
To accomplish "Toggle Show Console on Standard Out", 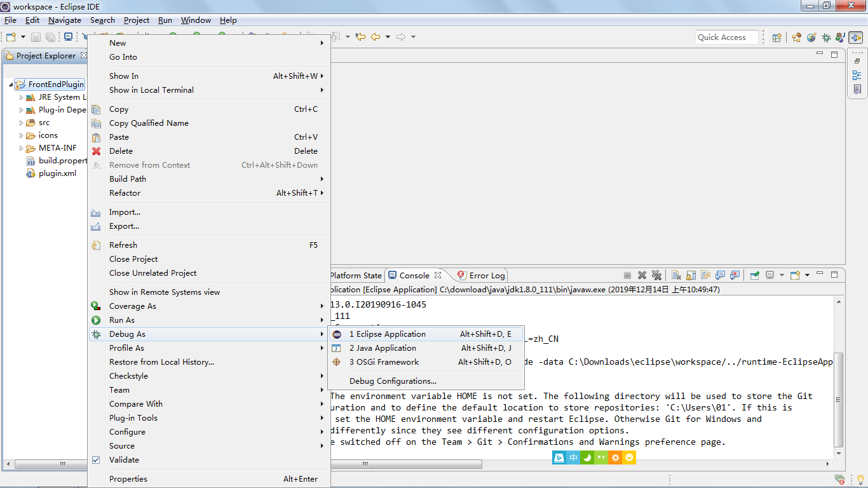I will pos(720,275).
